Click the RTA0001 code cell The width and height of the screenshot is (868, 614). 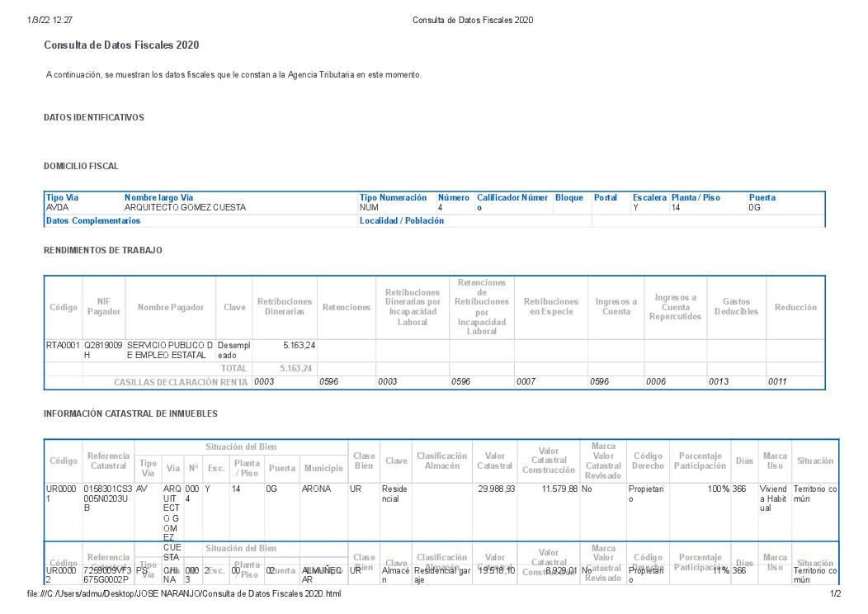click(63, 345)
